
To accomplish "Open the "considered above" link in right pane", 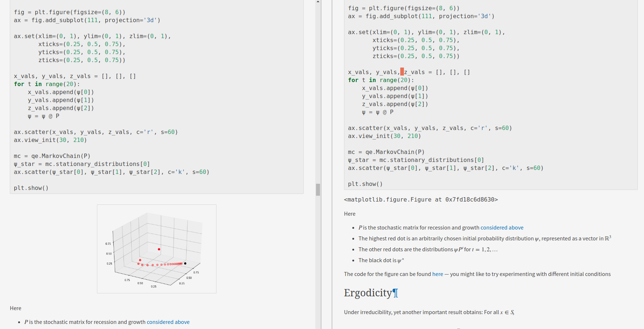I will (502, 228).
